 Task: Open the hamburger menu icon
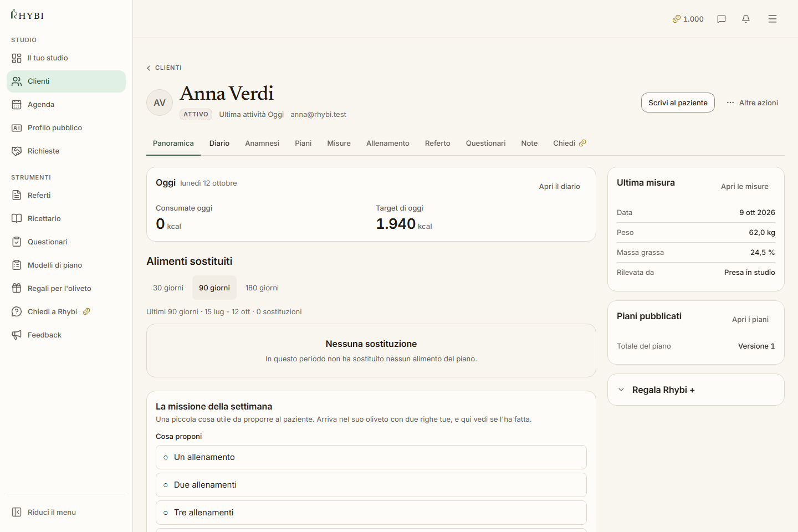773,19
